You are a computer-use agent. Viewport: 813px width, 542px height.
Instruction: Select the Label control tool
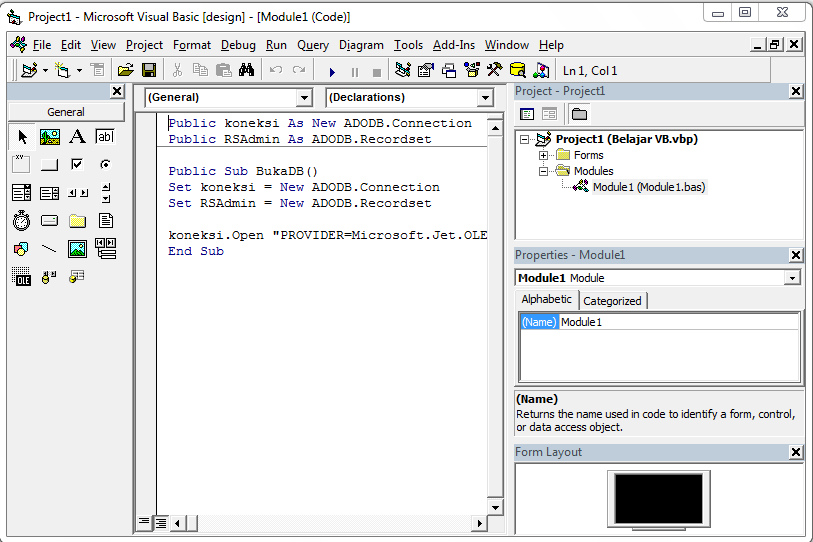pyautogui.click(x=77, y=137)
